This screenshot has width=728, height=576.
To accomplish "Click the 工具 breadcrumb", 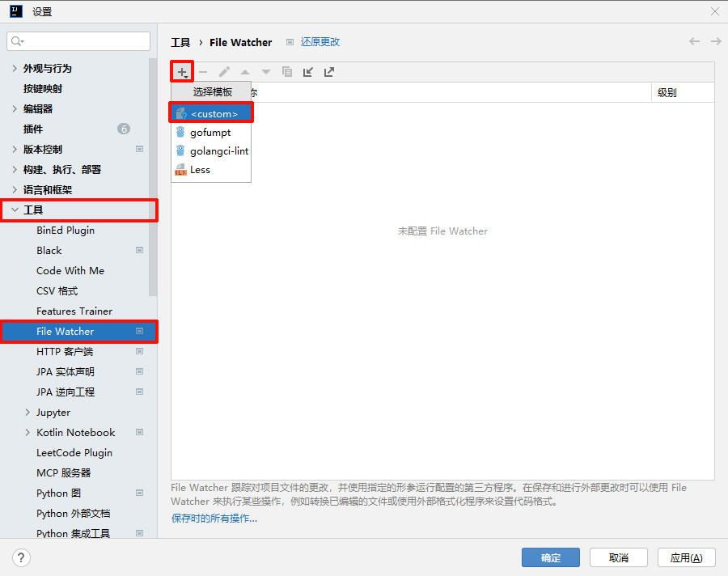I will click(x=180, y=42).
